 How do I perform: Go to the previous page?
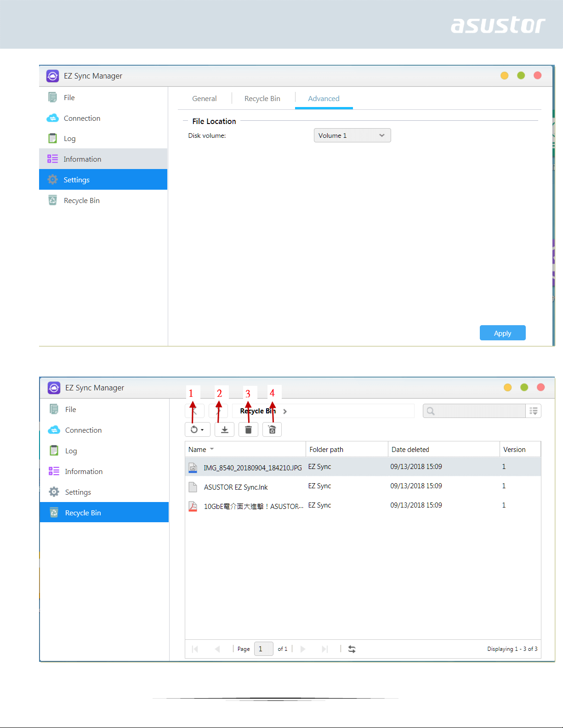click(217, 649)
